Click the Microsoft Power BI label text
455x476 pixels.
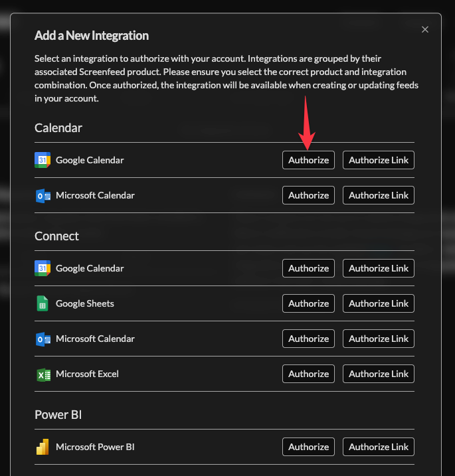95,447
